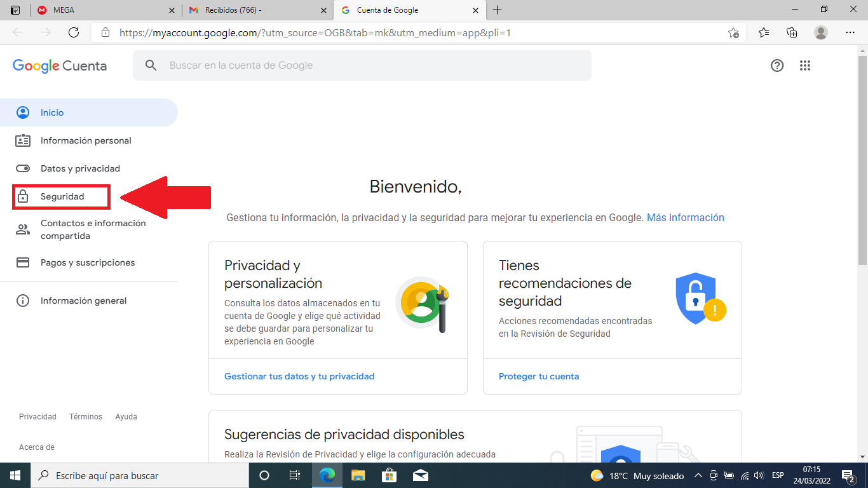The height and width of the screenshot is (488, 868).
Task: Open the Edge favorites star icon
Action: pos(764,32)
